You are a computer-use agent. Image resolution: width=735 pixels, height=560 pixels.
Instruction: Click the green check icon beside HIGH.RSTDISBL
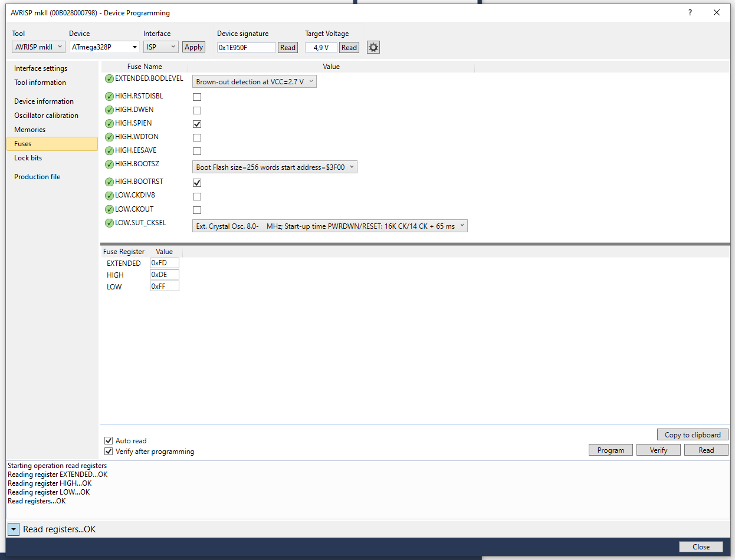click(109, 97)
